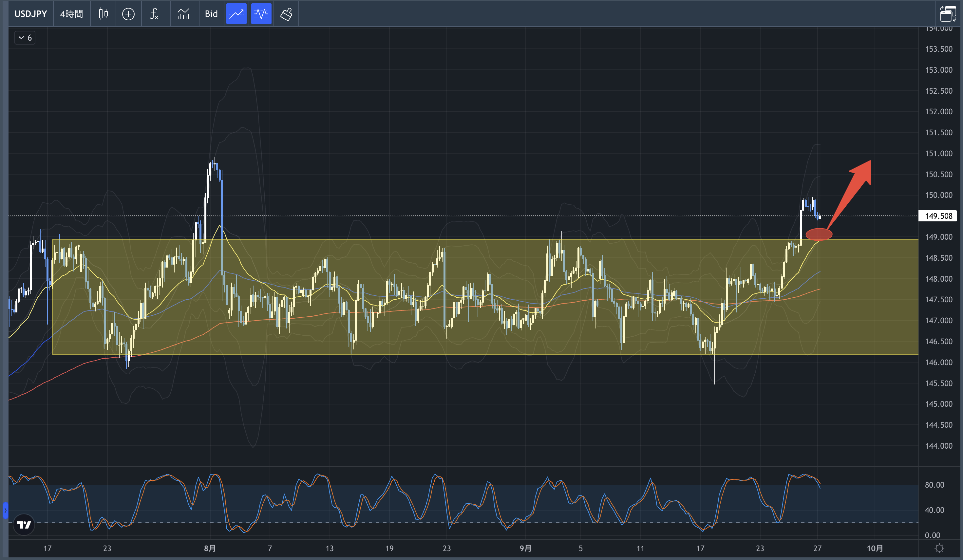Open the fx indicators menu
963x560 pixels.
click(154, 14)
